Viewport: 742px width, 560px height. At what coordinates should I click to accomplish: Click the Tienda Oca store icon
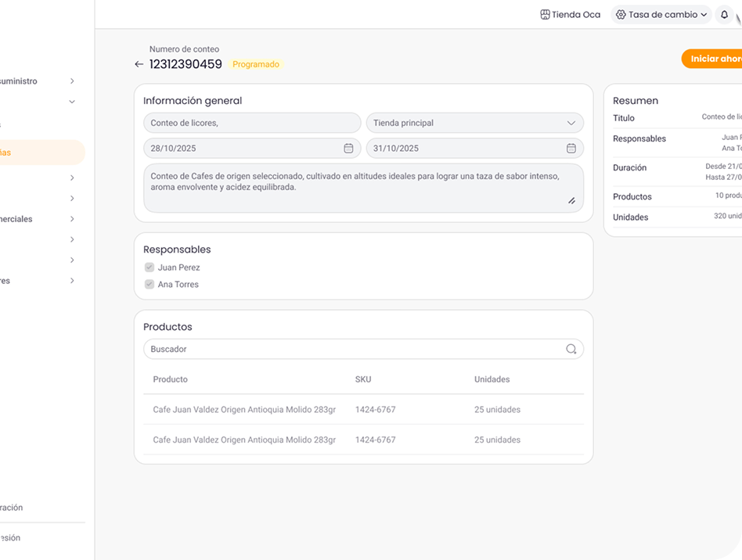click(x=545, y=15)
